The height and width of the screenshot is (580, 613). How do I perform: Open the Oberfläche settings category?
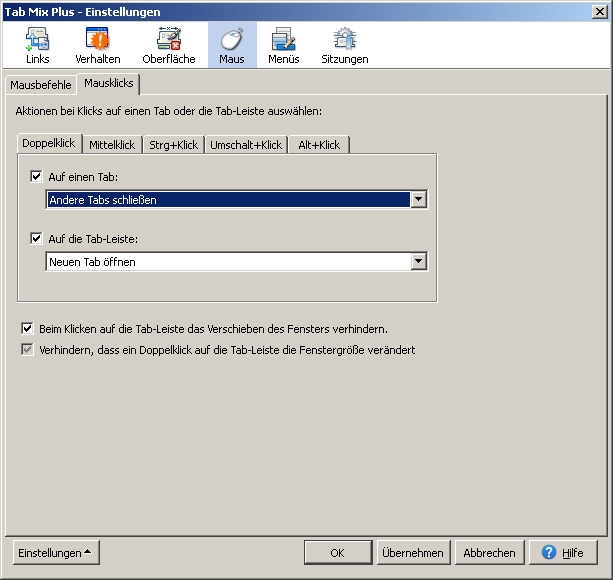click(x=169, y=45)
